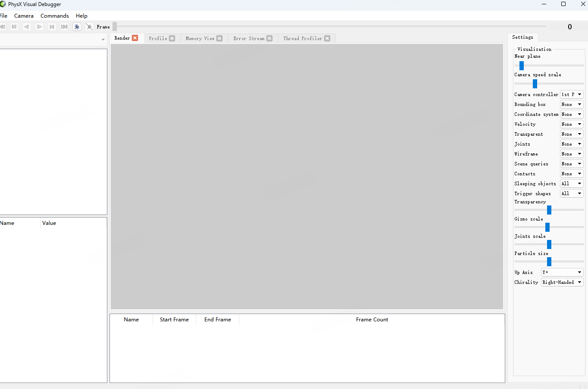The image size is (588, 389).
Task: Click the connect debugger bug icon
Action: [x=77, y=27]
